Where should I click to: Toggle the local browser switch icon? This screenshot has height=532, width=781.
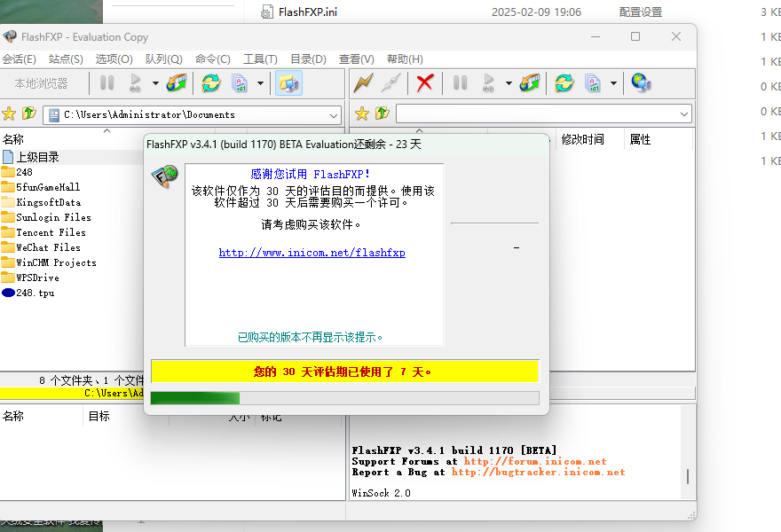(x=289, y=82)
